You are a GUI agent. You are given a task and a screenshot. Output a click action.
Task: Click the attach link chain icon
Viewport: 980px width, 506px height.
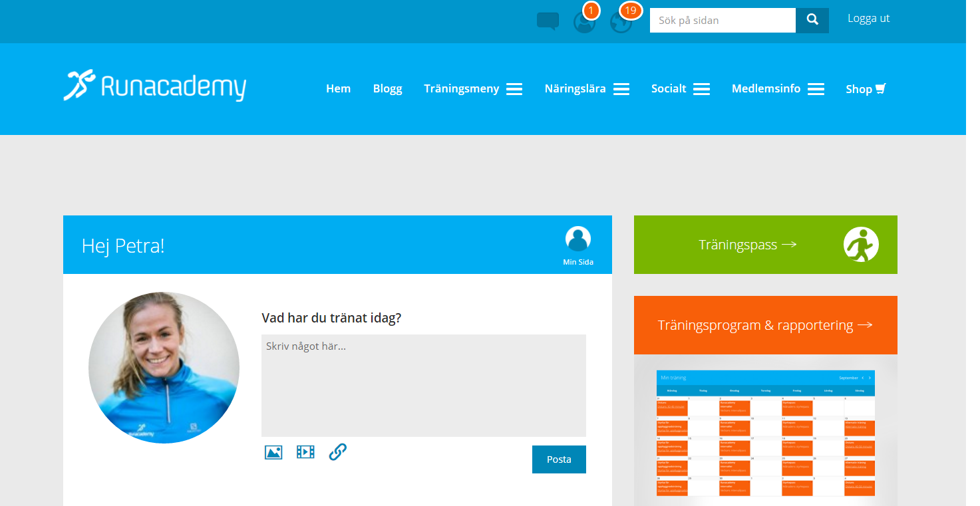(x=338, y=452)
